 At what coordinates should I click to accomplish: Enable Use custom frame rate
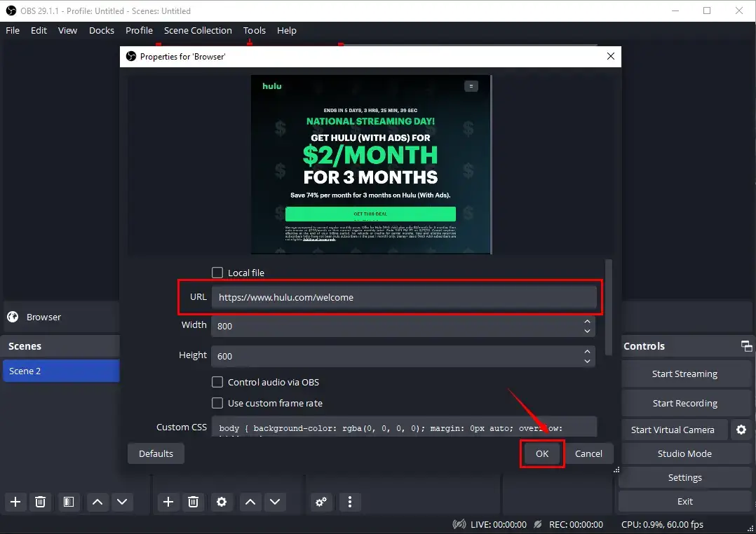(x=217, y=403)
